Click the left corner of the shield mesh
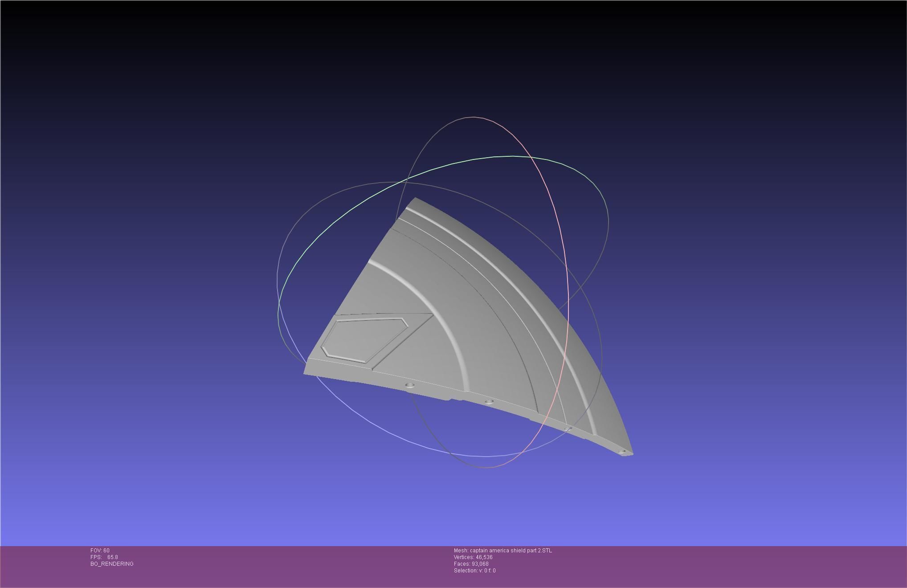The image size is (907, 588). 305,372
